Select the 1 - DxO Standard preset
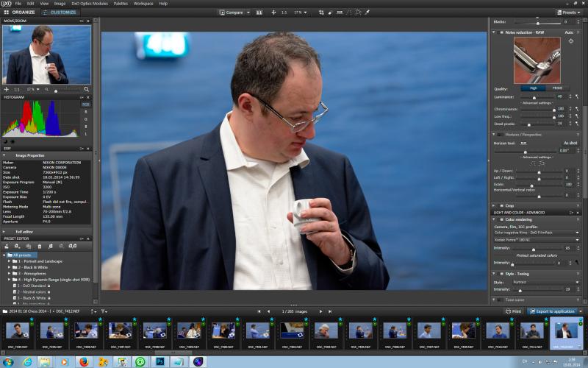 coord(32,286)
